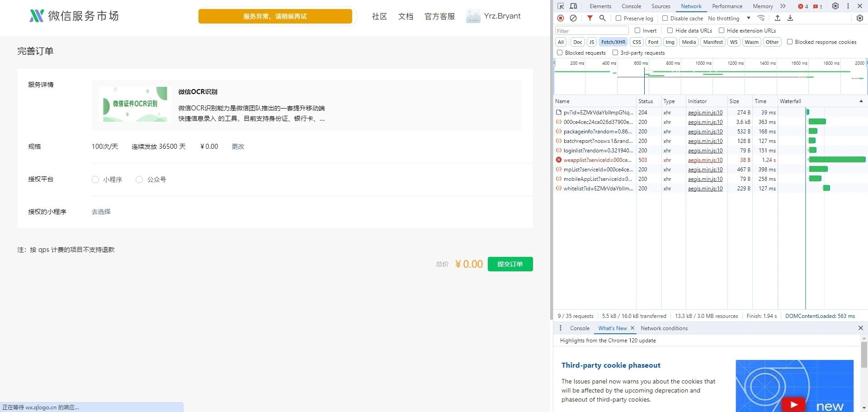Viewport: 868px width, 412px height.
Task: Click the Status column header
Action: (x=649, y=101)
